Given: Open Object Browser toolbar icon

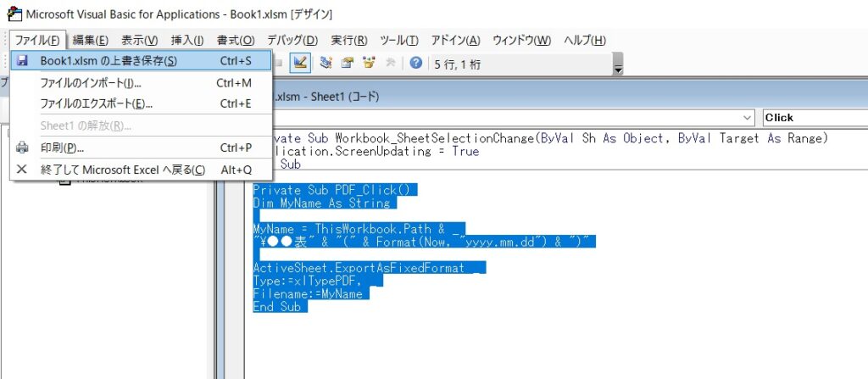Looking at the screenshot, I should point(369,63).
